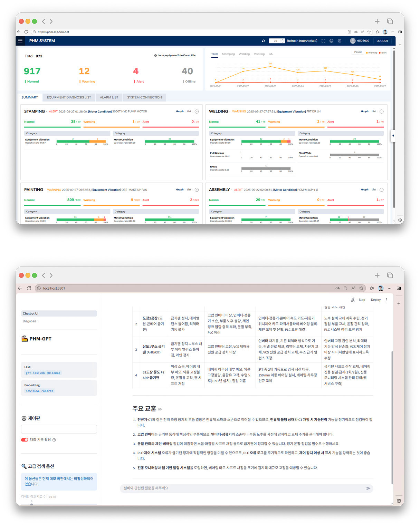The image size is (420, 525).
Task: Increase the Refresh Interval using the stepper arrows
Action: pyautogui.click(x=283, y=40)
